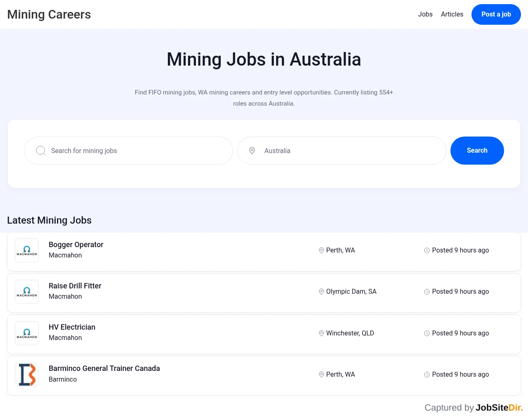
Task: Click Macmahon logo in Bogger Operator row
Action: point(27,250)
